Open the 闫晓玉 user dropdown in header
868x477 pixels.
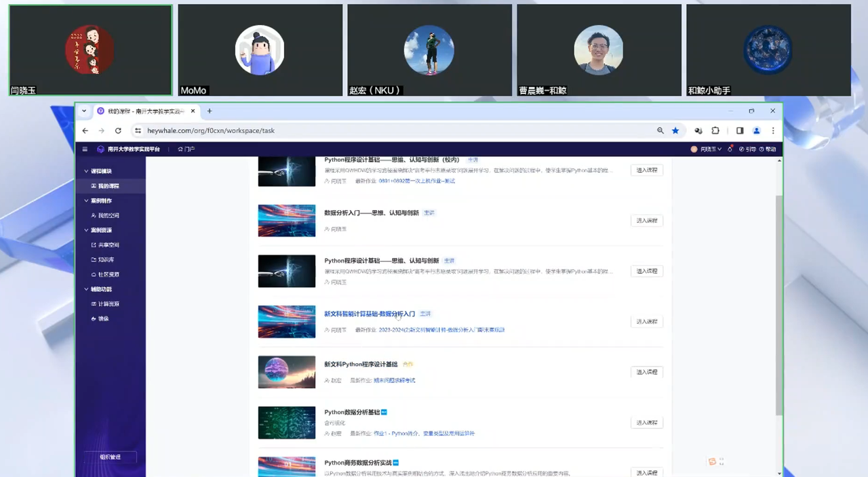[706, 149]
